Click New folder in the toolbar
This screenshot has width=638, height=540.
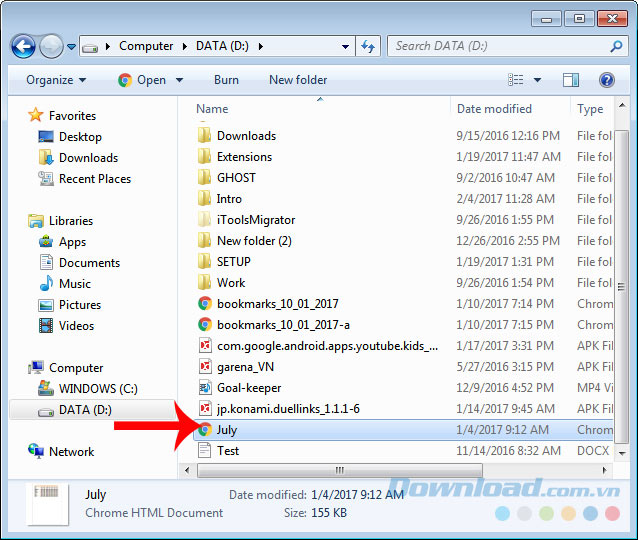pos(298,80)
